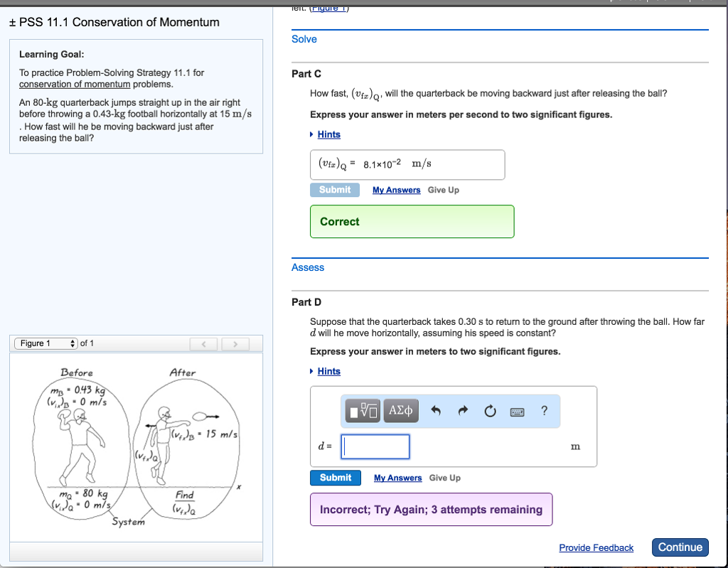This screenshot has height=568, width=728.
Task: Open equation editor help via question mark icon
Action: tap(544, 411)
